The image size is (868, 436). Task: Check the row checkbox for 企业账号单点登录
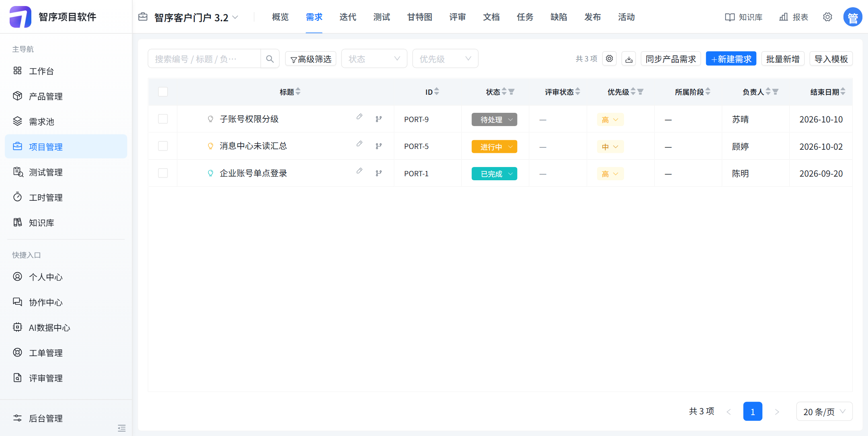click(163, 173)
